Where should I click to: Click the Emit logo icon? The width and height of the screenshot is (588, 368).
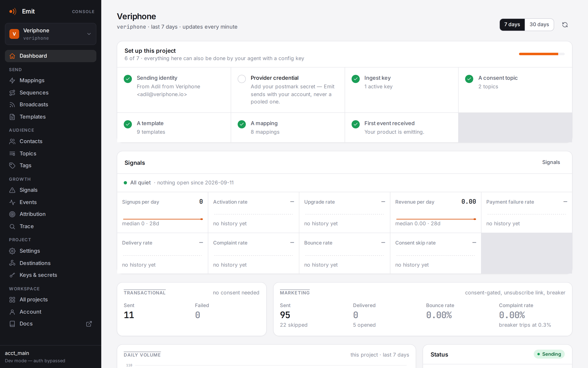pos(13,11)
